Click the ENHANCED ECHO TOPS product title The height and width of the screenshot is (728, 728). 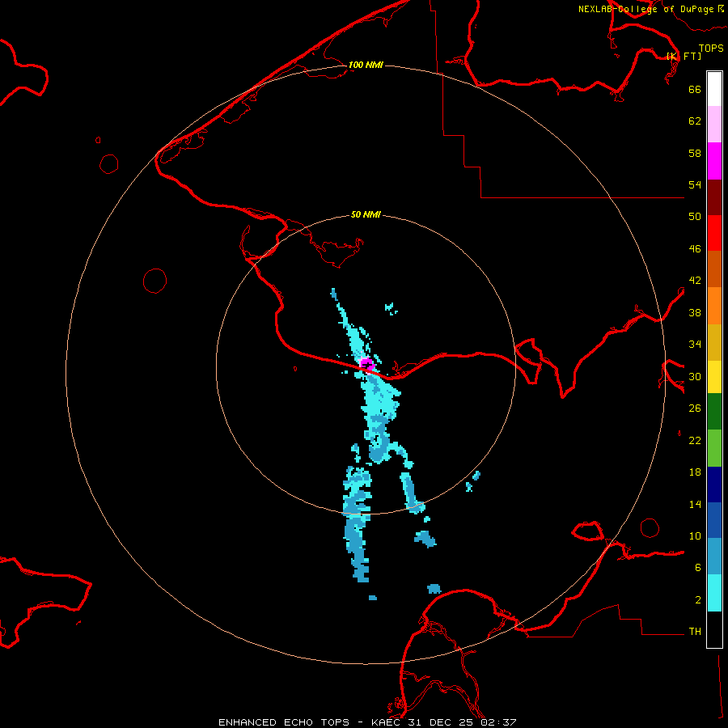pyautogui.click(x=284, y=722)
